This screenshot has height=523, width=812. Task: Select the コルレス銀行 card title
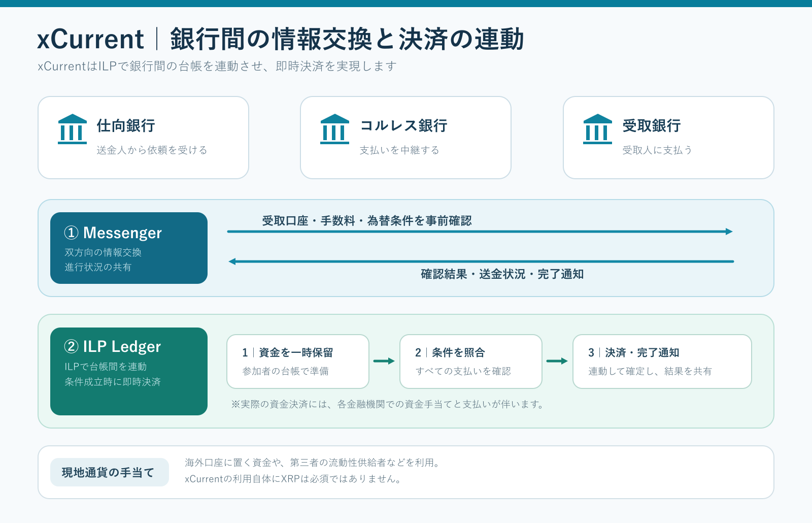pyautogui.click(x=403, y=125)
